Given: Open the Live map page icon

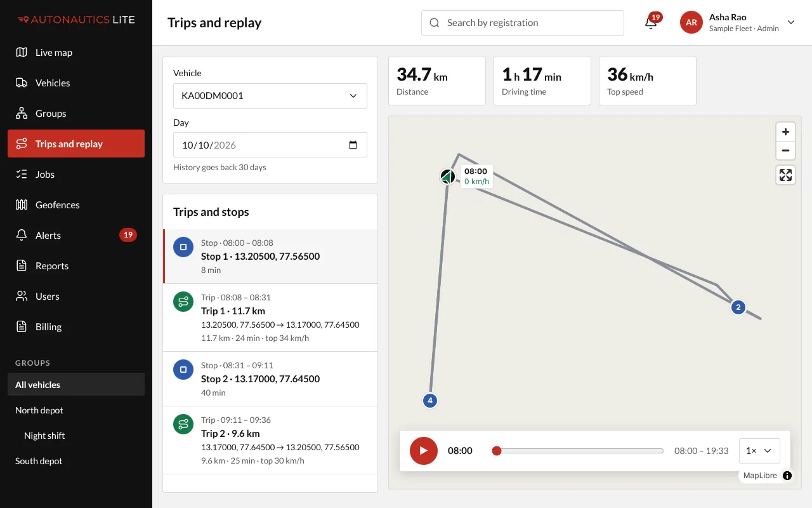Looking at the screenshot, I should [22, 53].
